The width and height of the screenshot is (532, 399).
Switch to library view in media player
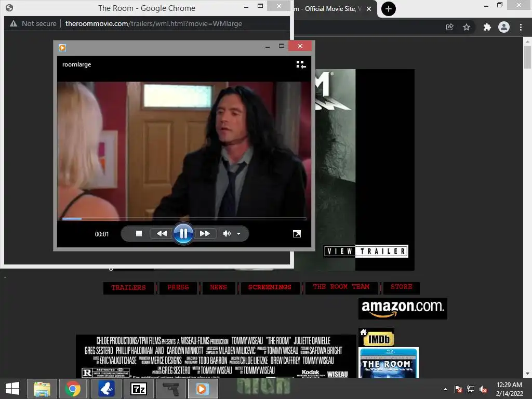click(301, 64)
